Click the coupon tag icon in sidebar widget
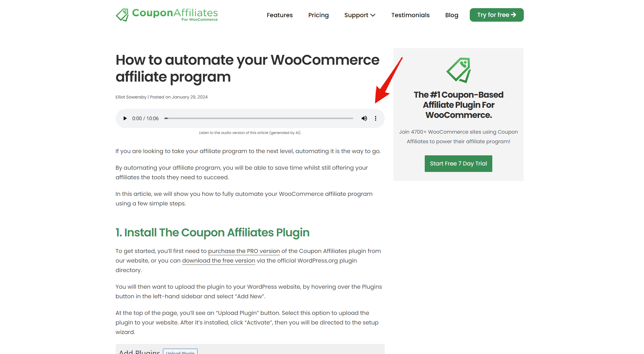The height and width of the screenshot is (354, 644). click(x=458, y=71)
